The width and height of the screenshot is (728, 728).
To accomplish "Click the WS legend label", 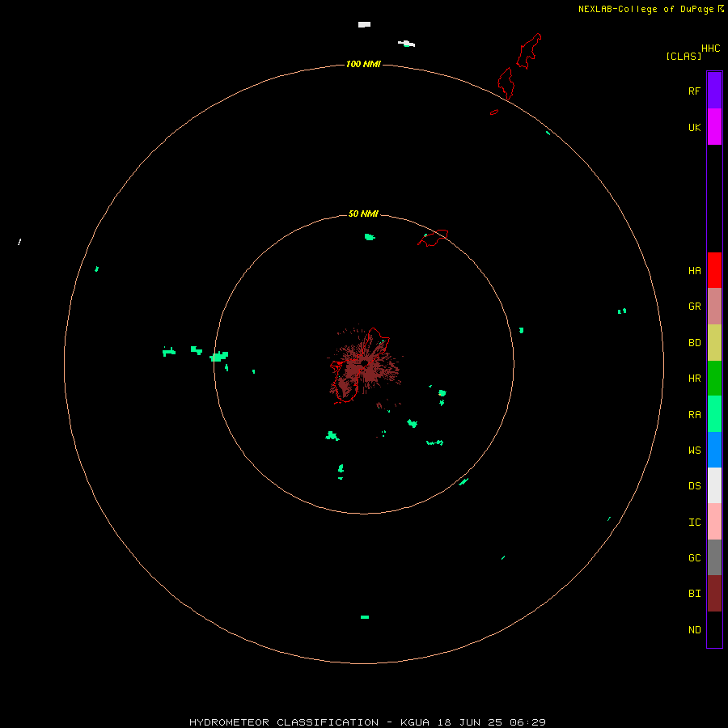I will tap(695, 451).
